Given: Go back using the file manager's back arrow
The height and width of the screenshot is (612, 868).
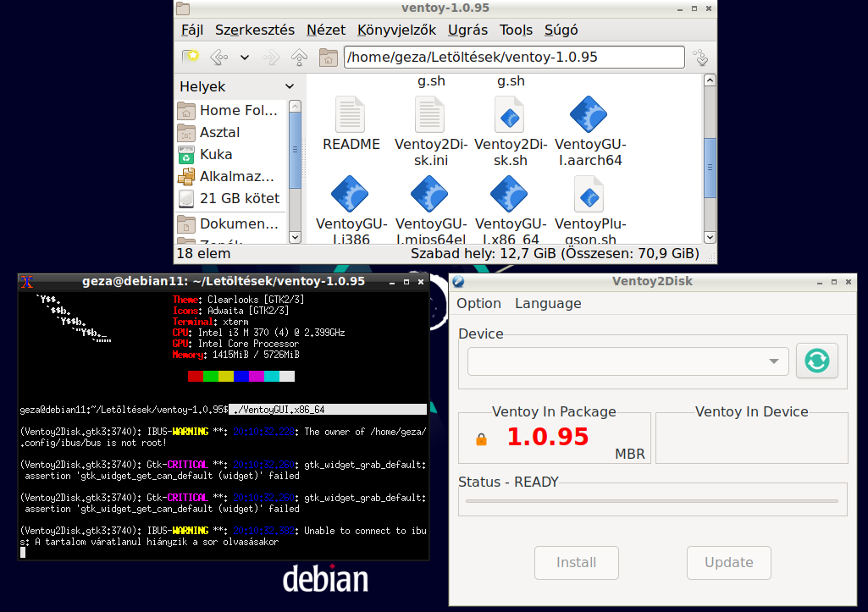Looking at the screenshot, I should (x=220, y=57).
